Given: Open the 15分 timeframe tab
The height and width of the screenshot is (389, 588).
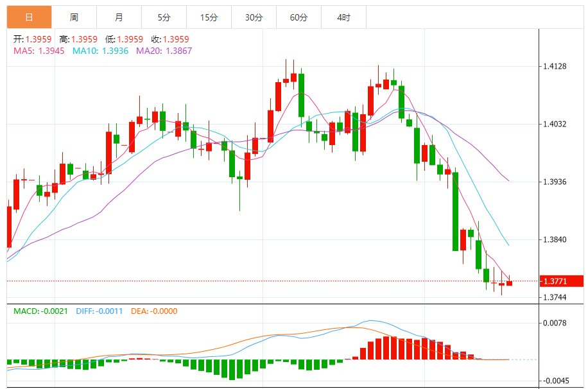Looking at the screenshot, I should tap(209, 17).
